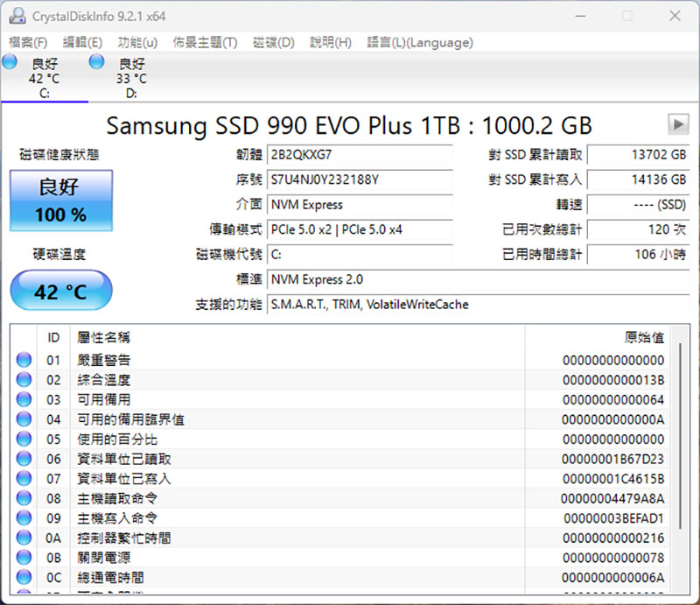This screenshot has width=700, height=605.
Task: Click the 42 °C temperature button
Action: [61, 291]
